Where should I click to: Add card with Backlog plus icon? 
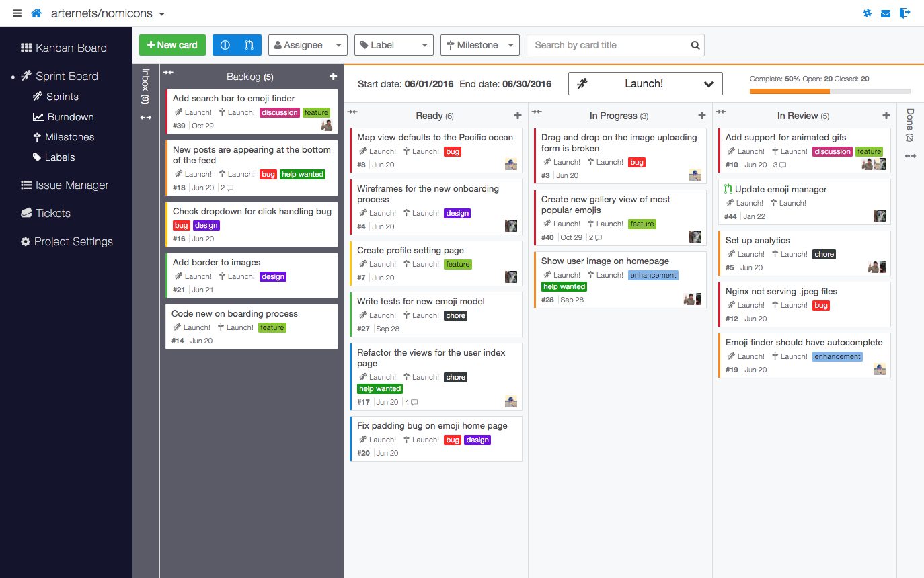click(333, 77)
